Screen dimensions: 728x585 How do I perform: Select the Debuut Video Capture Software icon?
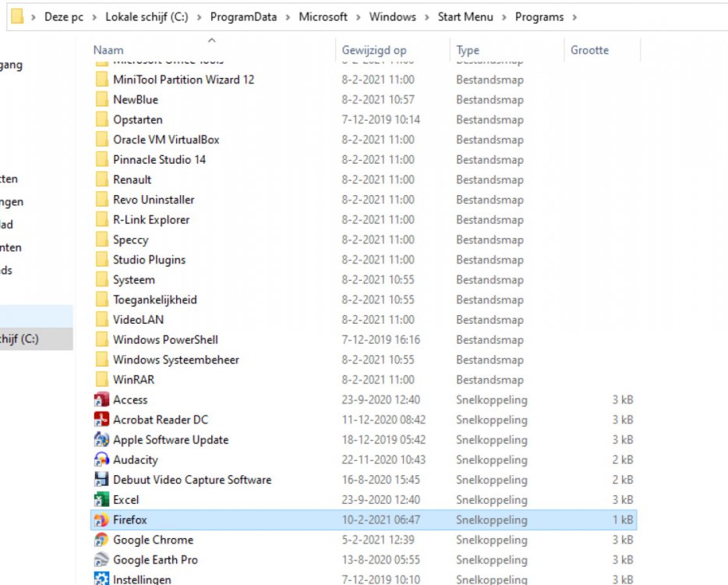(x=101, y=480)
